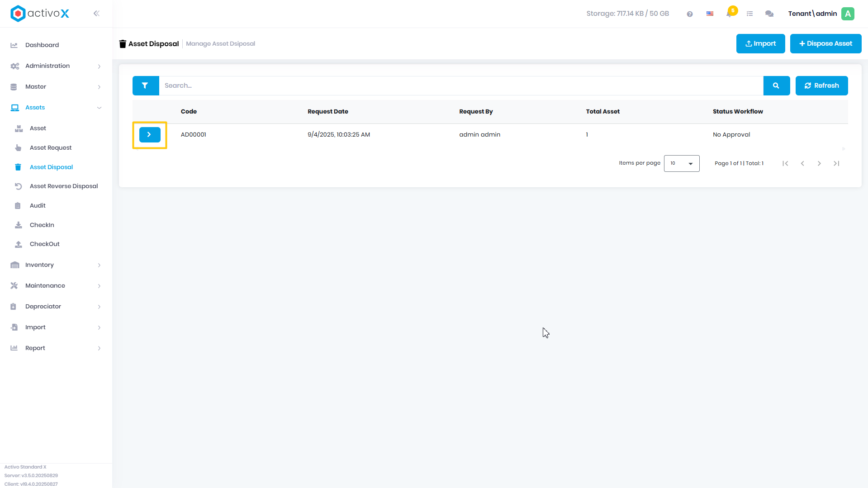
Task: Click the Dispose Asset button
Action: point(826,44)
